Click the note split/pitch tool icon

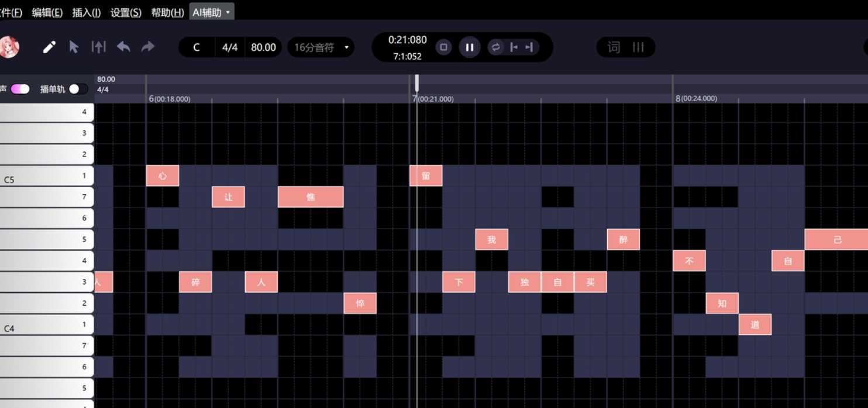pos(98,47)
